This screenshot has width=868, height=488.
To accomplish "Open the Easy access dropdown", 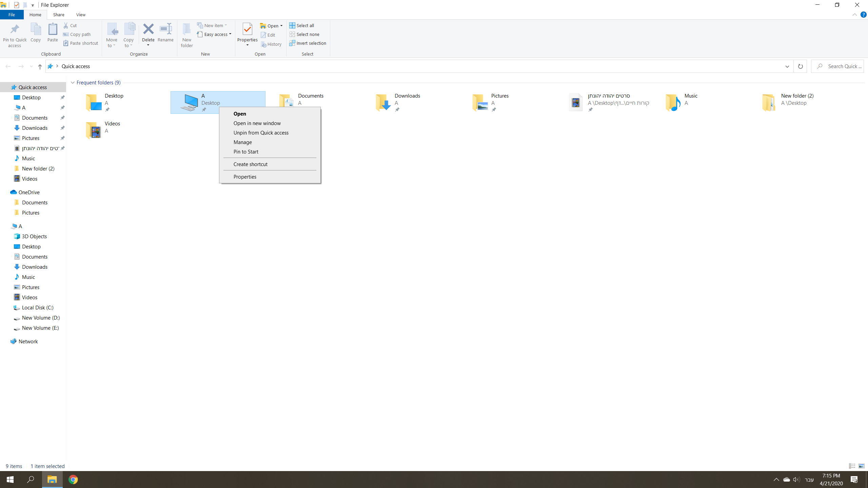I will (x=214, y=34).
